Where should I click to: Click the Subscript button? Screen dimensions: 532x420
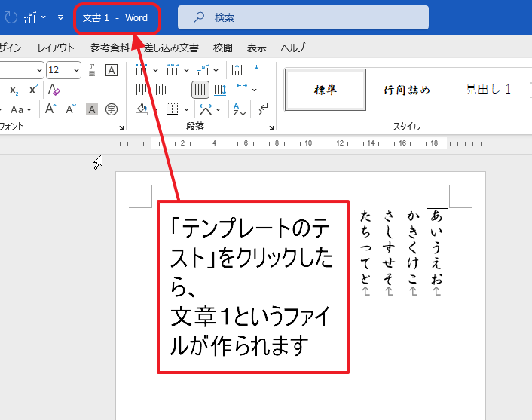(14, 90)
